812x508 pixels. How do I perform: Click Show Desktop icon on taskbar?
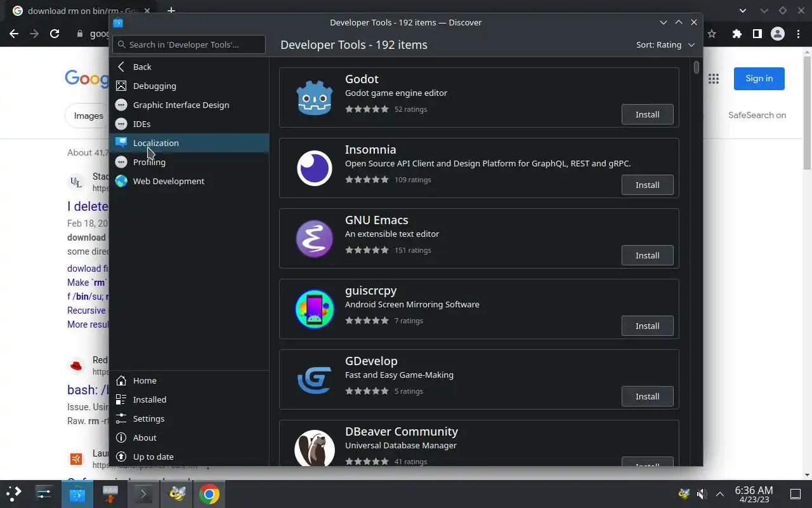coord(796,494)
